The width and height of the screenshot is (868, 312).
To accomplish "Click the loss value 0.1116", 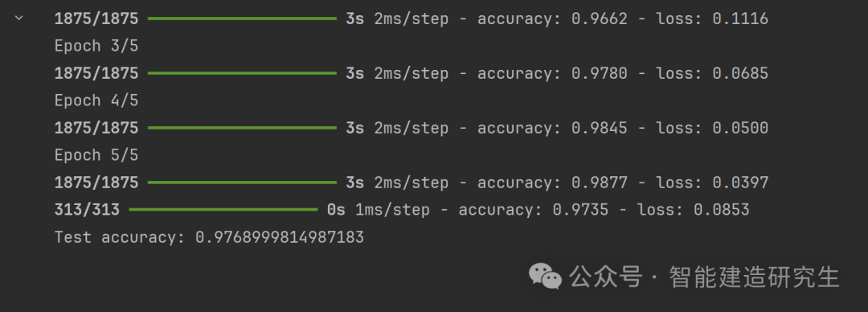I will coord(740,18).
